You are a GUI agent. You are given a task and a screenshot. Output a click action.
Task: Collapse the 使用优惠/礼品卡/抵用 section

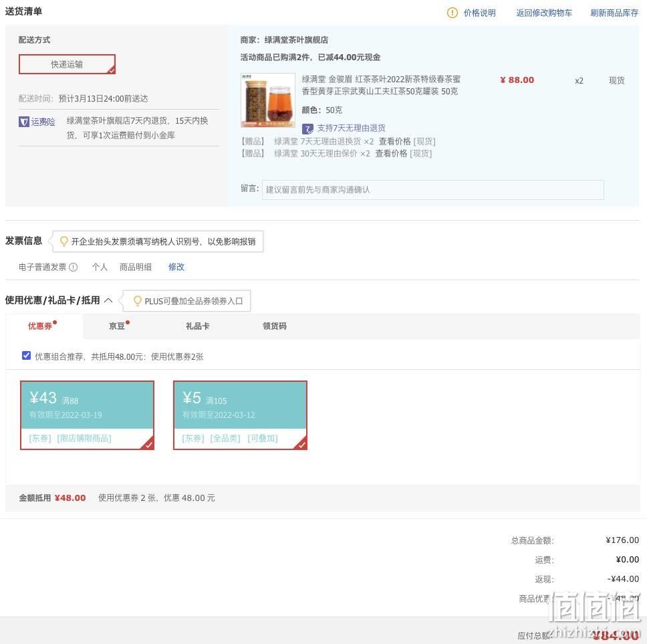[x=108, y=300]
